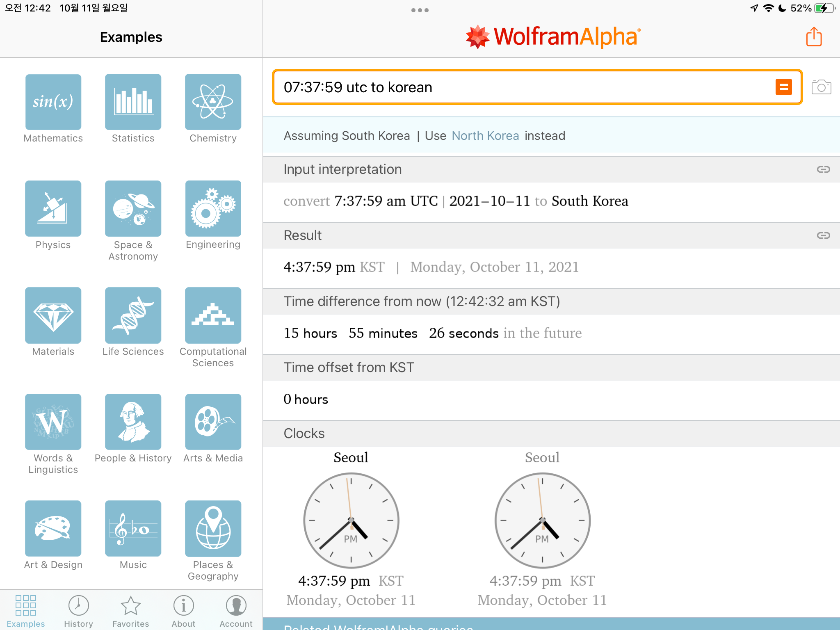Copy link for Input interpretation pod
840x630 pixels.
click(x=823, y=169)
